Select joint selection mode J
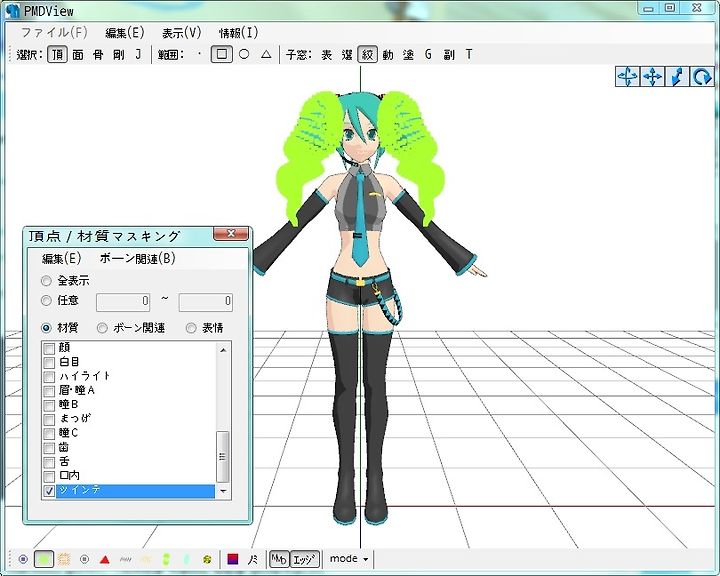Image resolution: width=720 pixels, height=576 pixels. point(138,54)
